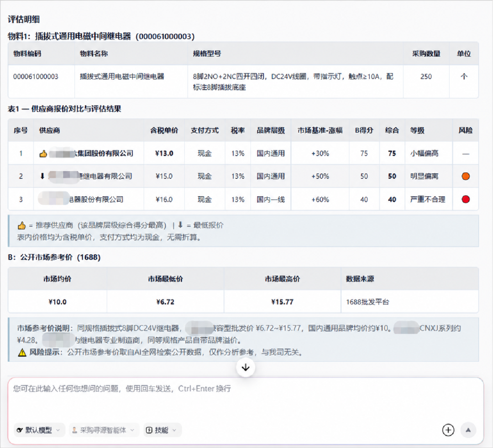Expand the 技能 skills dropdown
This screenshot has width=493, height=448.
pos(162,430)
